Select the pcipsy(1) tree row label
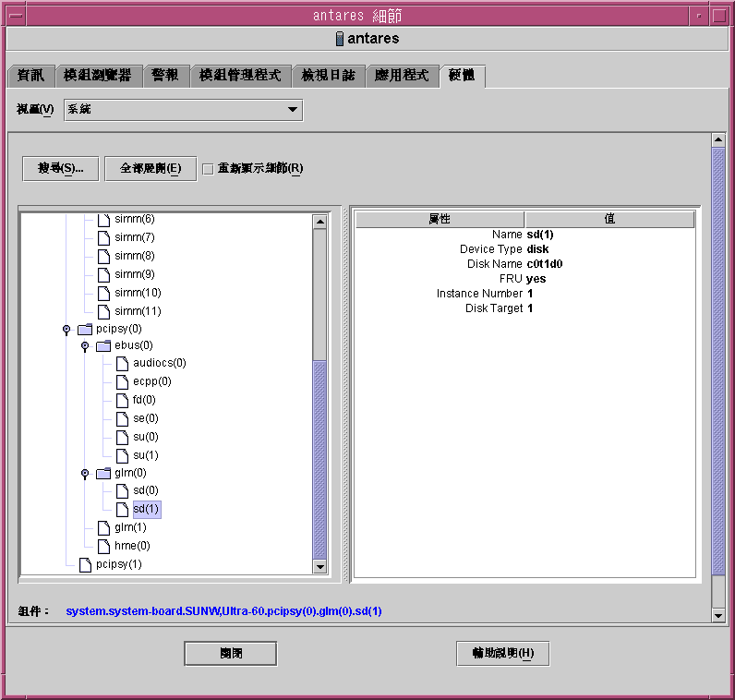This screenshot has height=700, width=735. click(118, 564)
